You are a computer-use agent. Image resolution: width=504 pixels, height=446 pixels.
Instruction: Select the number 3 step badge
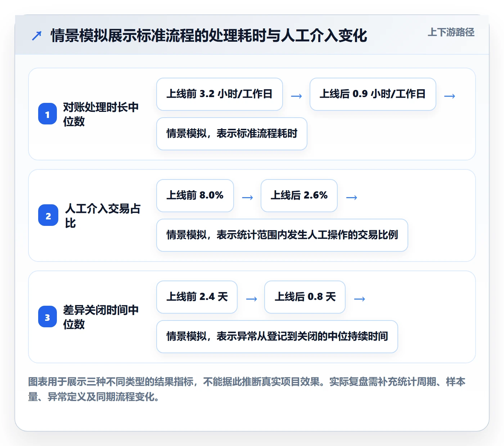(x=48, y=317)
